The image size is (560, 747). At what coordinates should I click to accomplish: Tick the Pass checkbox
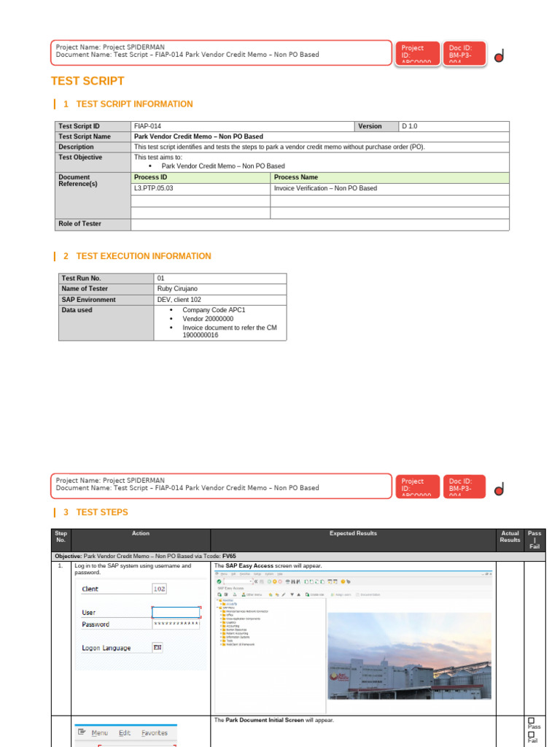(x=531, y=720)
